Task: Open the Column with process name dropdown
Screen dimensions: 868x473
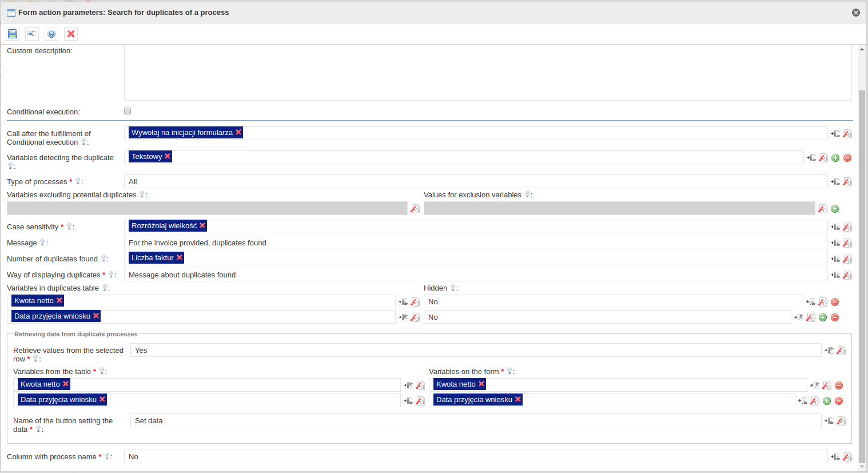Action: pos(476,456)
